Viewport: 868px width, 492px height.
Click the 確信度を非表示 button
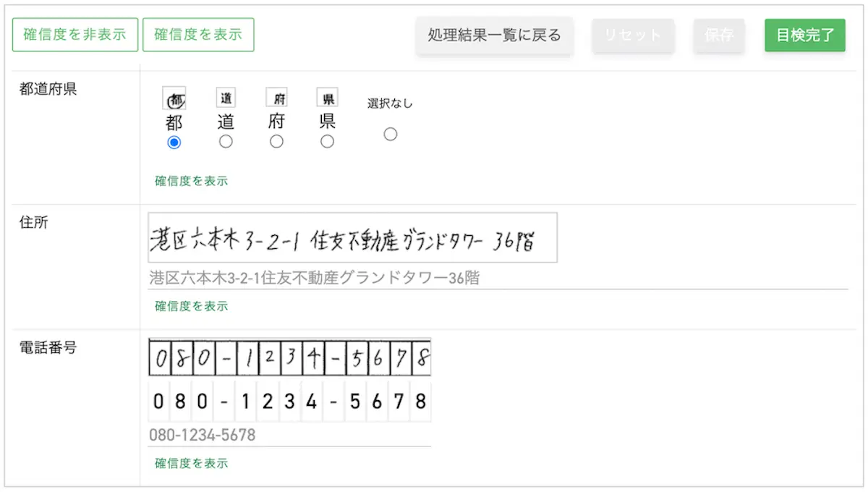coord(75,35)
